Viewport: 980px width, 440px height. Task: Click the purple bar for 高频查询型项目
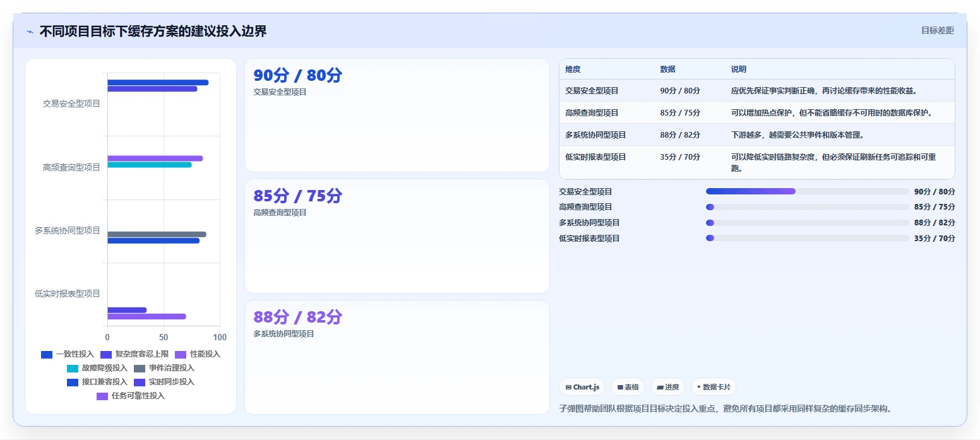(155, 158)
